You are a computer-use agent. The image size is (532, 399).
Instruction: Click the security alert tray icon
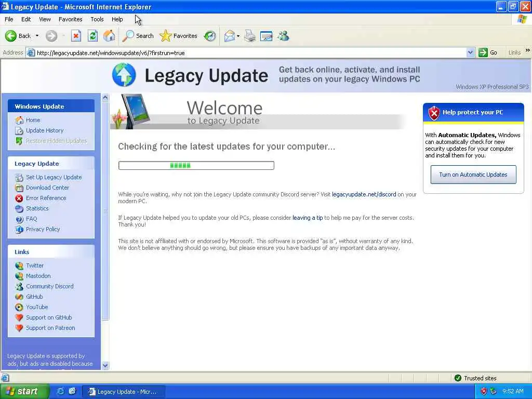click(484, 391)
